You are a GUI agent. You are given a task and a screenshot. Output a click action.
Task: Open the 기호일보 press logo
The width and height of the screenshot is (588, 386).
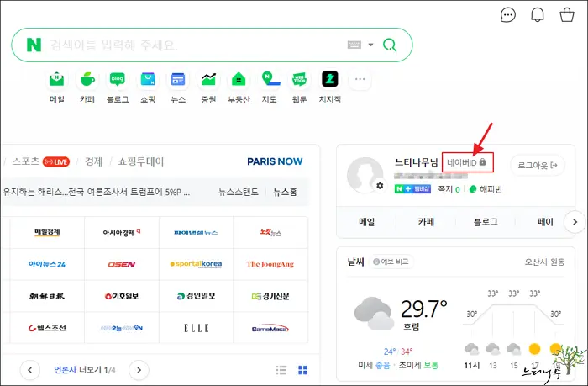tap(122, 296)
